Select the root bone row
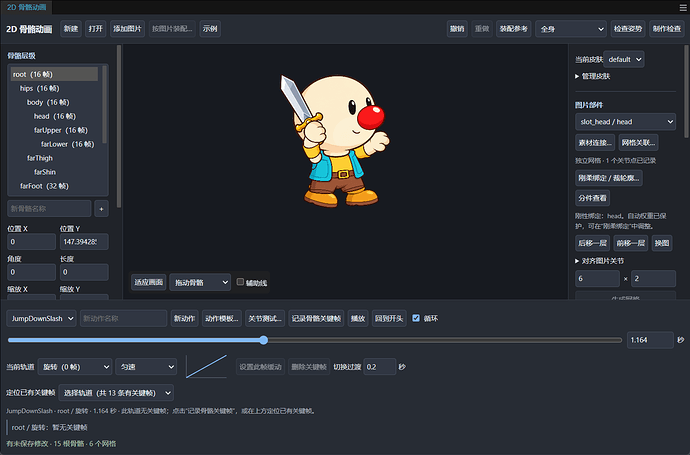This screenshot has height=455, width=690. [54, 74]
